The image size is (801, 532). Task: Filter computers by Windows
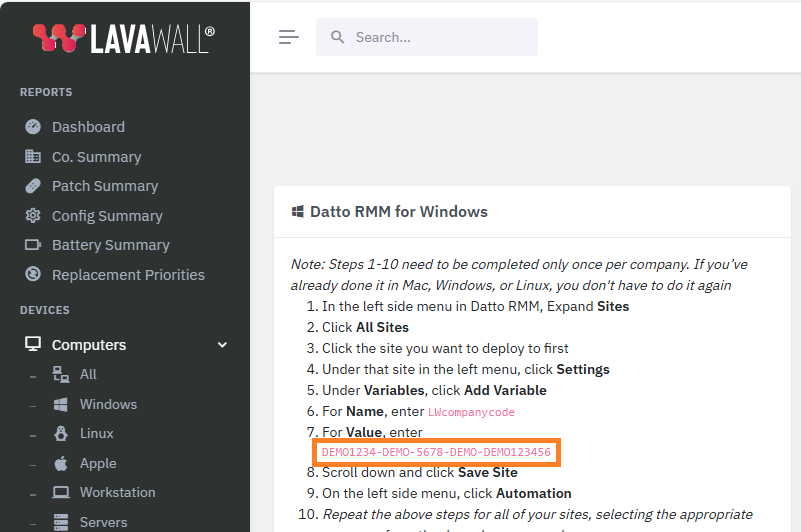(108, 404)
